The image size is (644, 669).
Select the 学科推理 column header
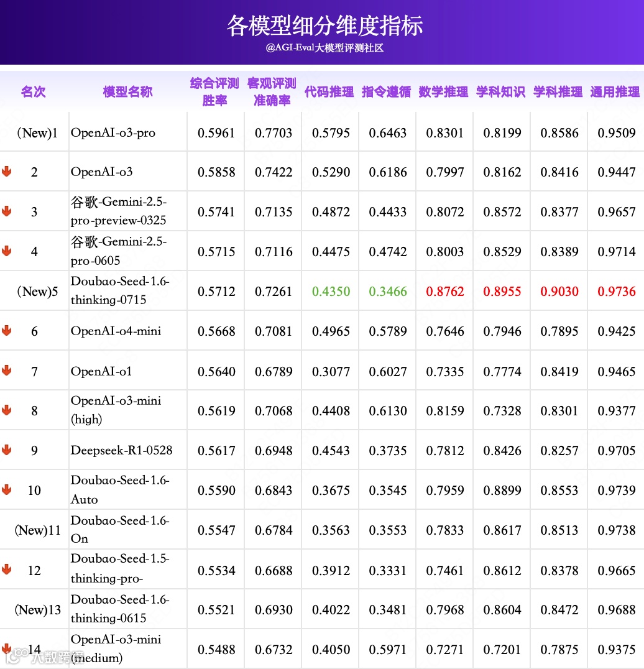(x=558, y=91)
